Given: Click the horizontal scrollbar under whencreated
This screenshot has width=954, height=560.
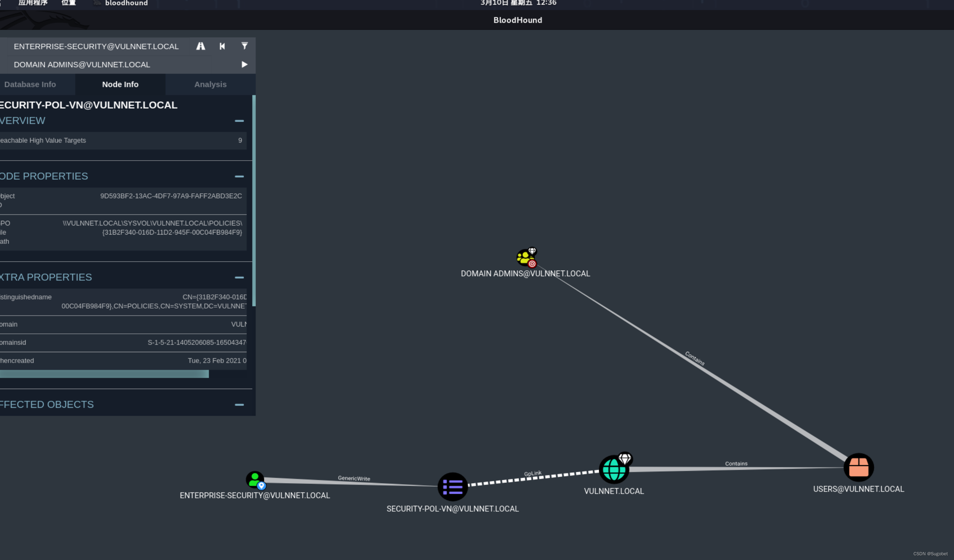Looking at the screenshot, I should click(104, 374).
